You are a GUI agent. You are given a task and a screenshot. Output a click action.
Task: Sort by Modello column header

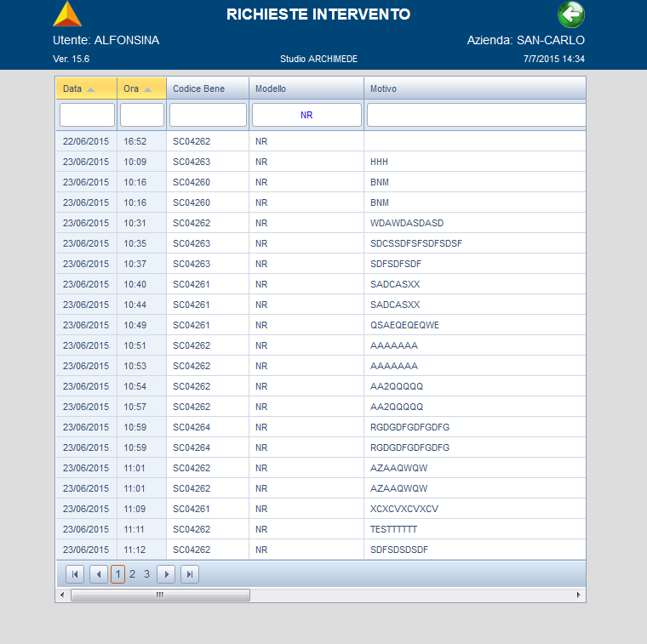306,88
